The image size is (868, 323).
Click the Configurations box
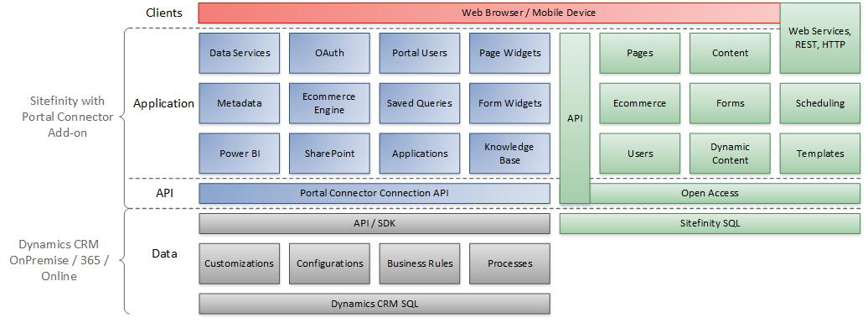click(329, 263)
